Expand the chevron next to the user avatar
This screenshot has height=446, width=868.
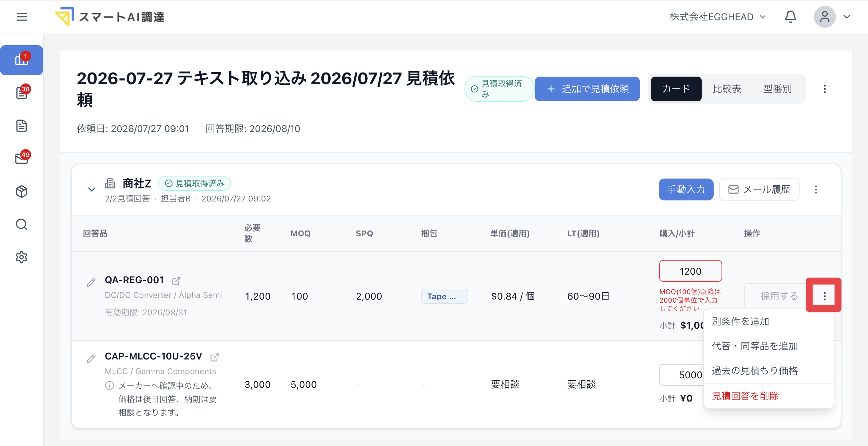tap(847, 17)
